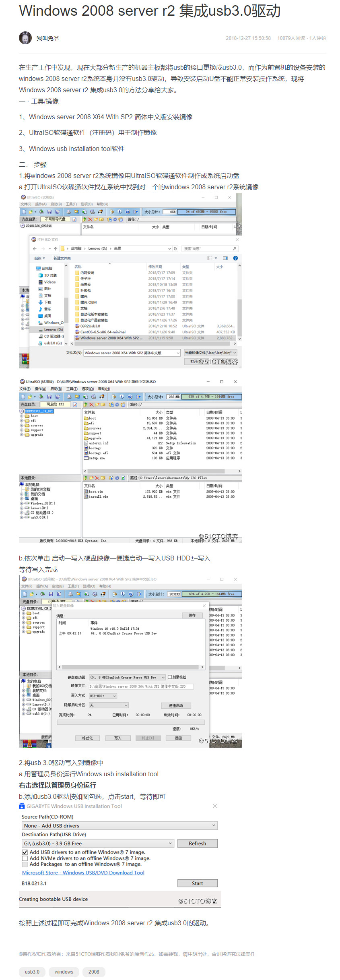Click red delete X in 可启动 EFI disc toolbar

click(91, 404)
